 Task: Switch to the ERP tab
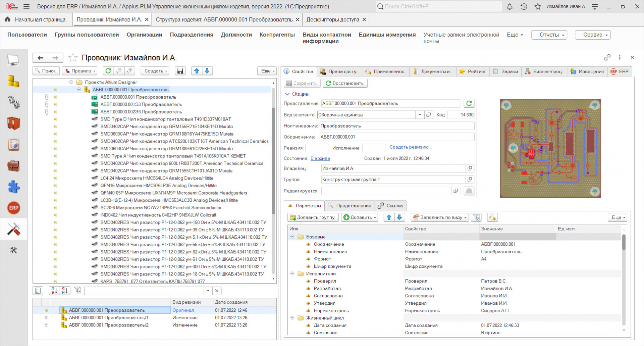click(x=620, y=71)
